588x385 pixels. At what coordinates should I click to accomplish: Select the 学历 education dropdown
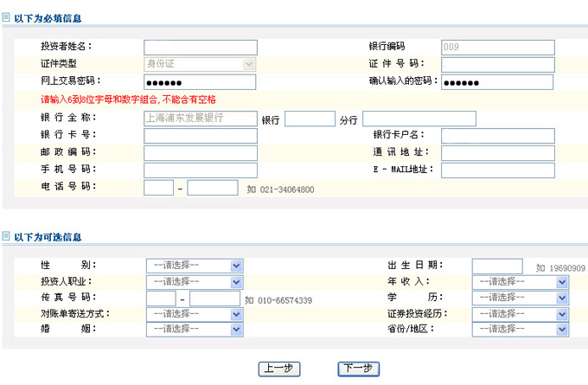point(520,298)
